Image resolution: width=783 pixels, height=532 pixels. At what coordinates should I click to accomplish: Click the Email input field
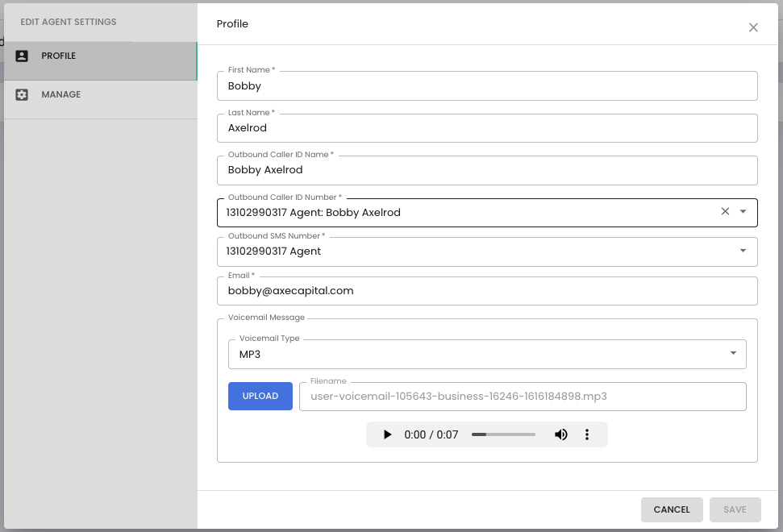point(487,291)
